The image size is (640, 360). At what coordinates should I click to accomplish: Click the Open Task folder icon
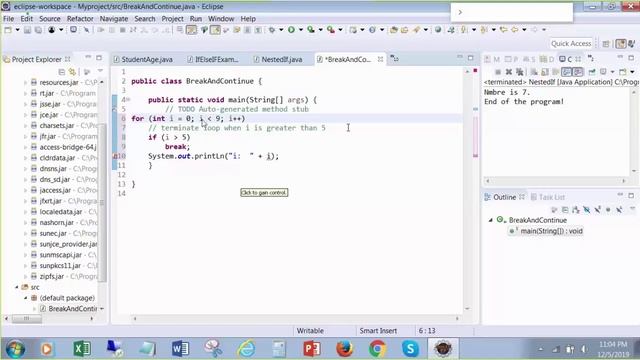coord(404,30)
